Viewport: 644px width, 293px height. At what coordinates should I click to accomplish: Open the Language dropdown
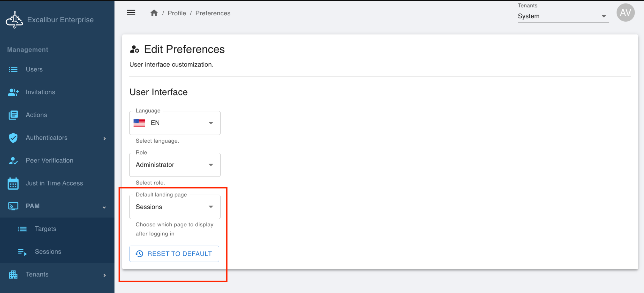tap(175, 123)
